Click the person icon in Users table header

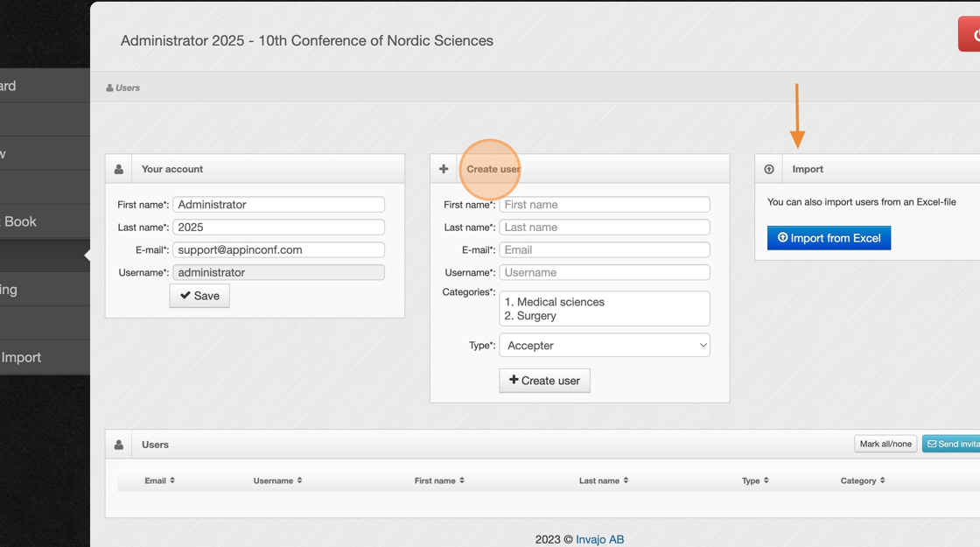(119, 445)
